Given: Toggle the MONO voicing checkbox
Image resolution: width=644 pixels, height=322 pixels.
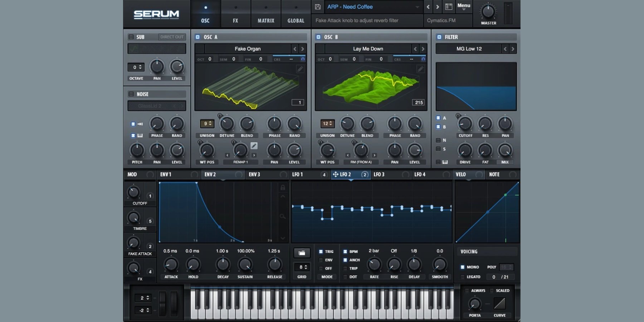Looking at the screenshot, I should tap(462, 267).
